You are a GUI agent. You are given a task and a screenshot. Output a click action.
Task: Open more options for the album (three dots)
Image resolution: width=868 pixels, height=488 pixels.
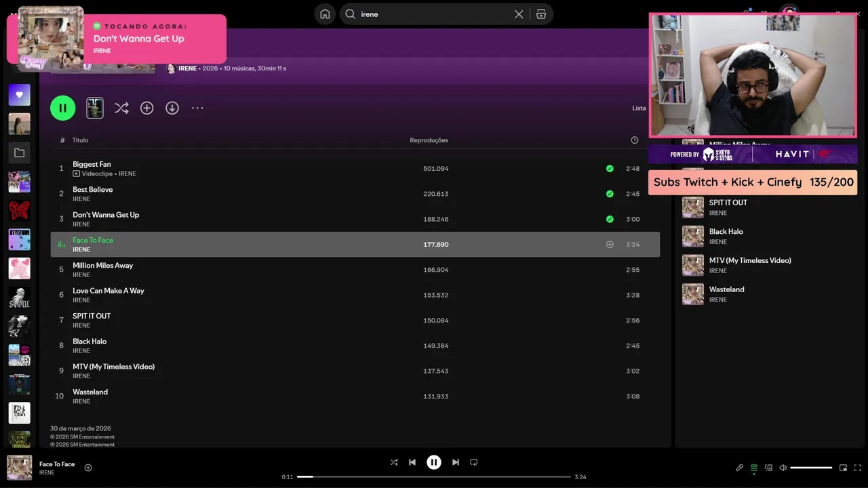197,108
